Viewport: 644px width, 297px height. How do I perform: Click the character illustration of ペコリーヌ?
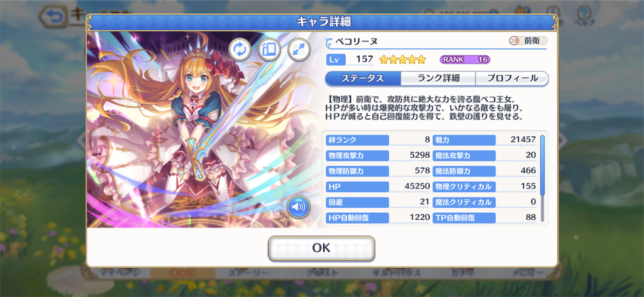coord(204,129)
